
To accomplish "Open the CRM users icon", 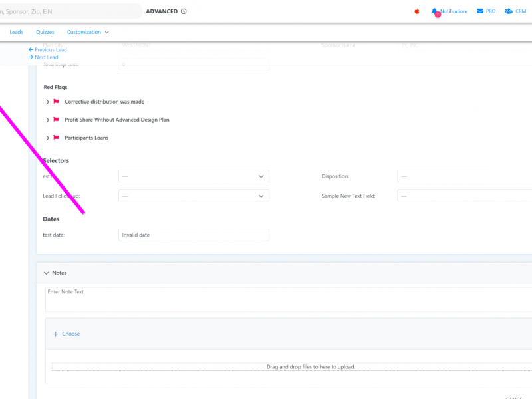I will click(x=509, y=11).
